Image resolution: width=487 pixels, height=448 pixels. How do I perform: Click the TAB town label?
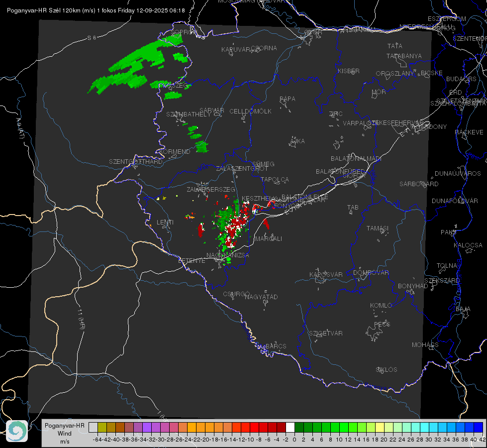tap(353, 208)
